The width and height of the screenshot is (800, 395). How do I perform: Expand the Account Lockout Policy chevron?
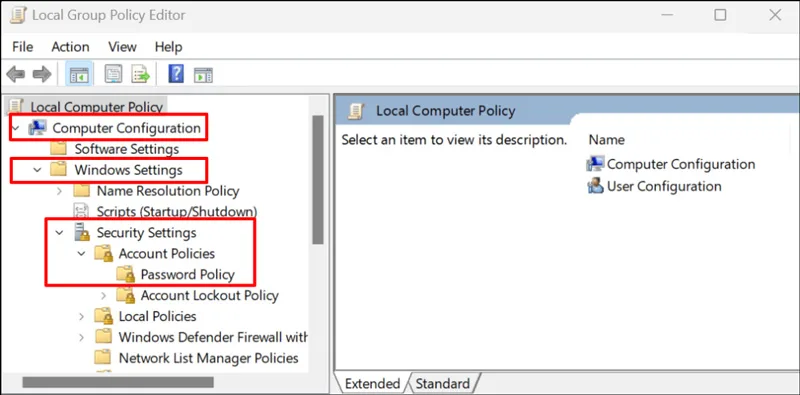pos(104,295)
